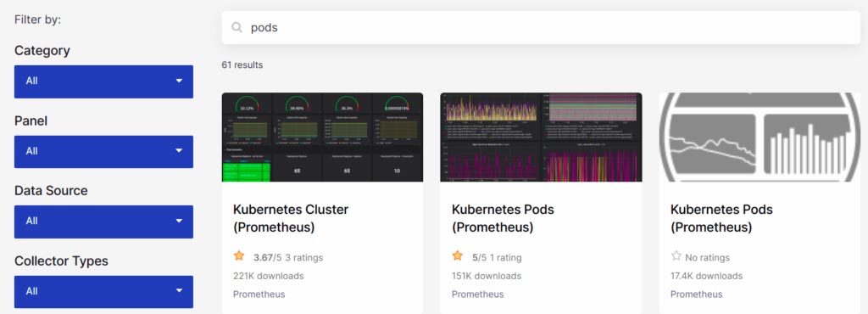Click the search magnifier icon
This screenshot has width=868, height=314.
[x=237, y=27]
